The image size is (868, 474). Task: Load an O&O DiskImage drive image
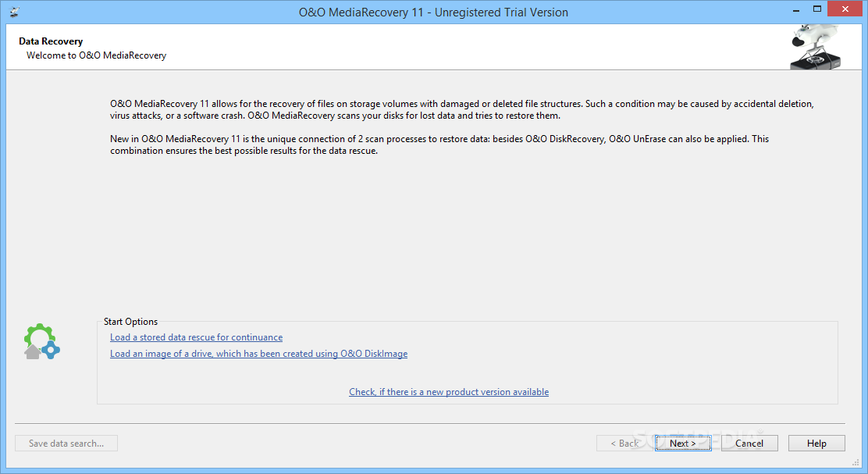tap(258, 354)
